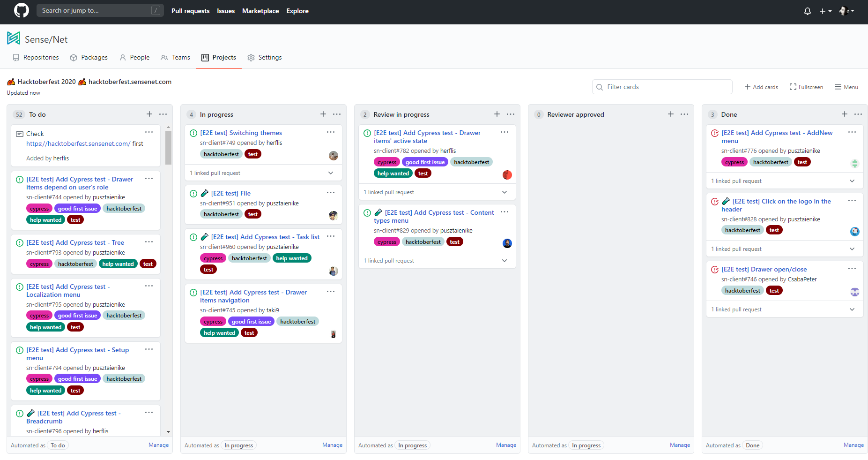Focus the Search or jump to field
This screenshot has width=868, height=460.
(100, 10)
